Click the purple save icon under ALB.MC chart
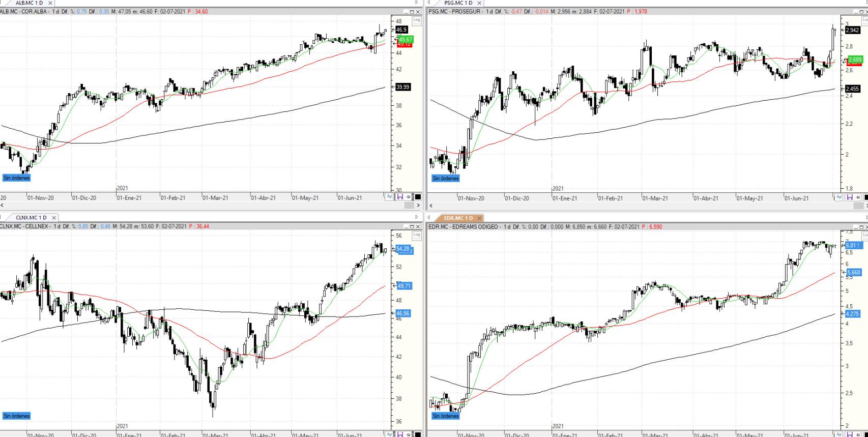 click(399, 197)
